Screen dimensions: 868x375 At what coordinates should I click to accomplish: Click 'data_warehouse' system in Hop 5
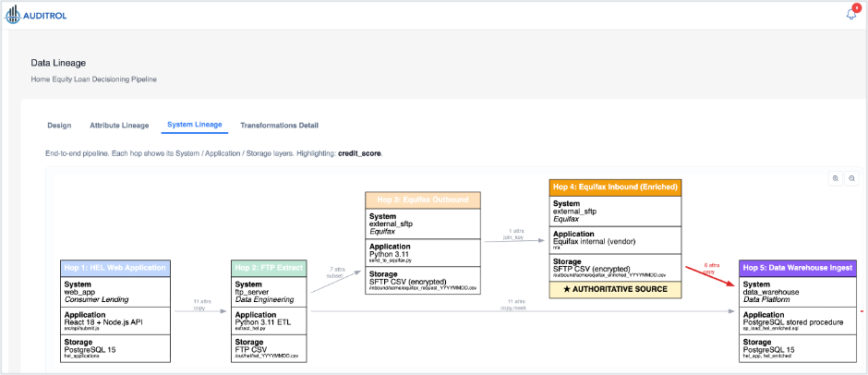769,292
